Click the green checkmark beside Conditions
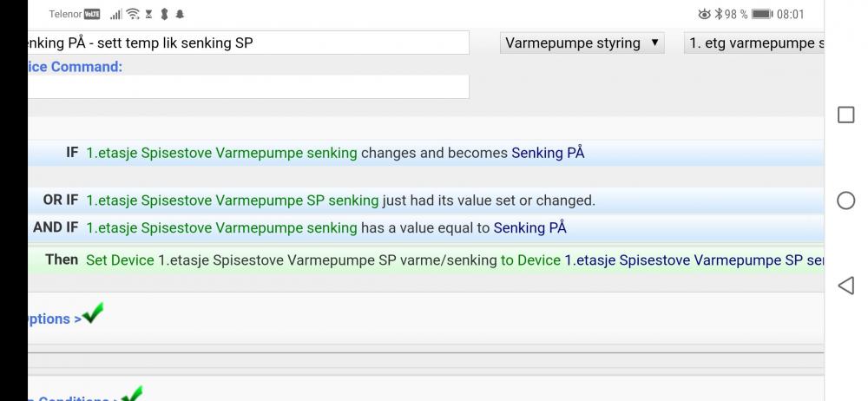This screenshot has height=401, width=868. coord(130,395)
